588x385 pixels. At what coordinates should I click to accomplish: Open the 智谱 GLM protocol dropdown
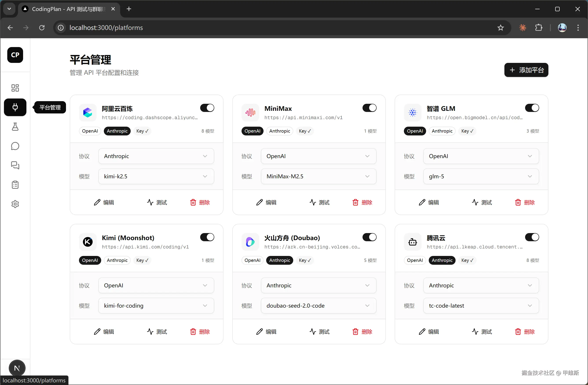(481, 156)
